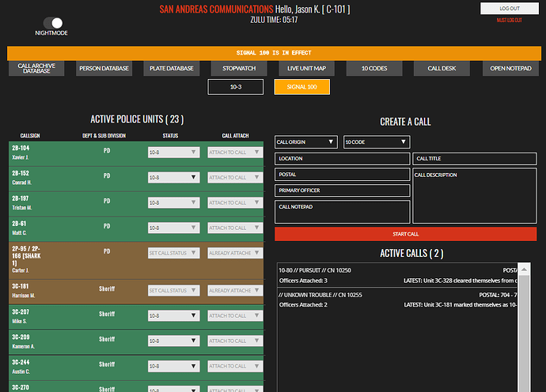This screenshot has height=392, width=546.
Task: Open Attach To Call for unit 3C-207
Action: [x=235, y=316]
